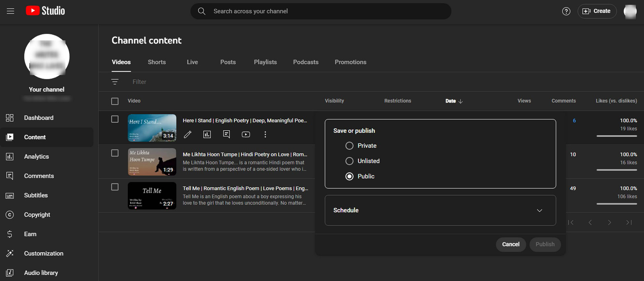The width and height of the screenshot is (644, 281).
Task: Select the Here I Stand video checkbox
Action: coord(115,119)
